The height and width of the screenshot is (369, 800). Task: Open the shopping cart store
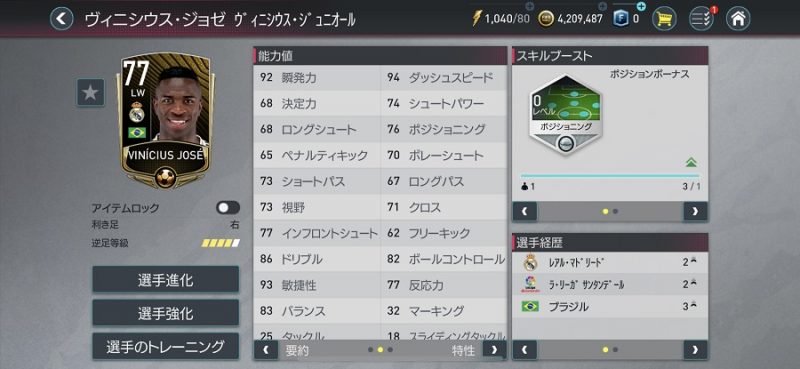pos(664,19)
